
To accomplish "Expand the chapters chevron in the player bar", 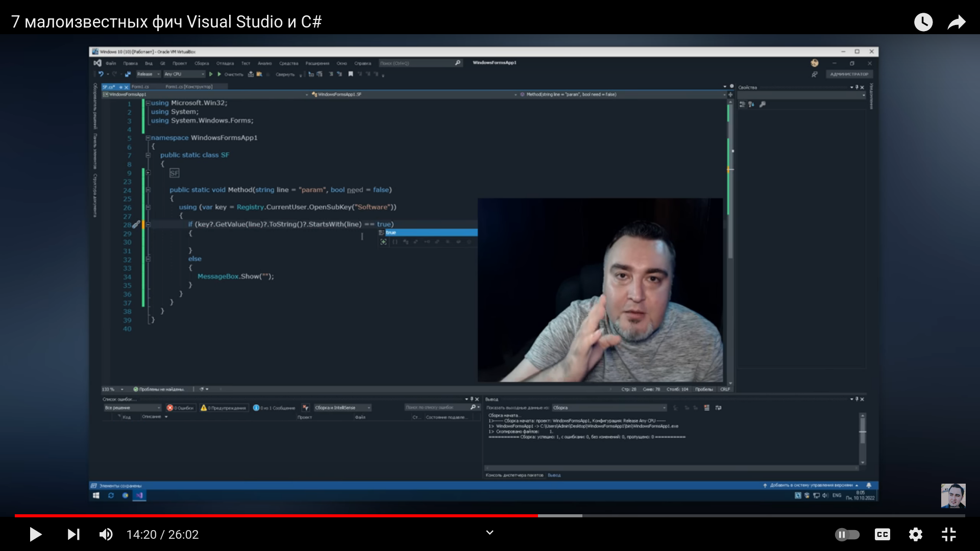I will [x=489, y=533].
